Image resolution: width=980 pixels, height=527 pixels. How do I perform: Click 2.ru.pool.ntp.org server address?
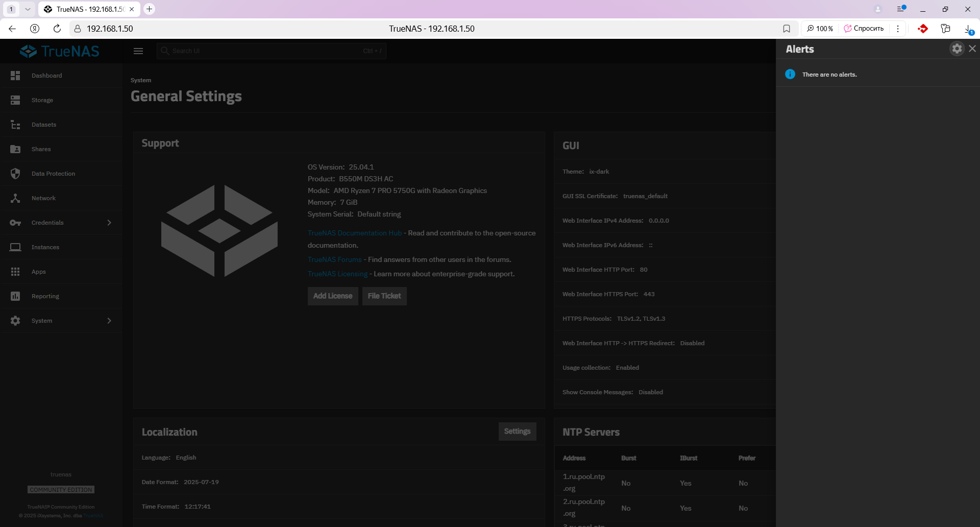point(584,508)
